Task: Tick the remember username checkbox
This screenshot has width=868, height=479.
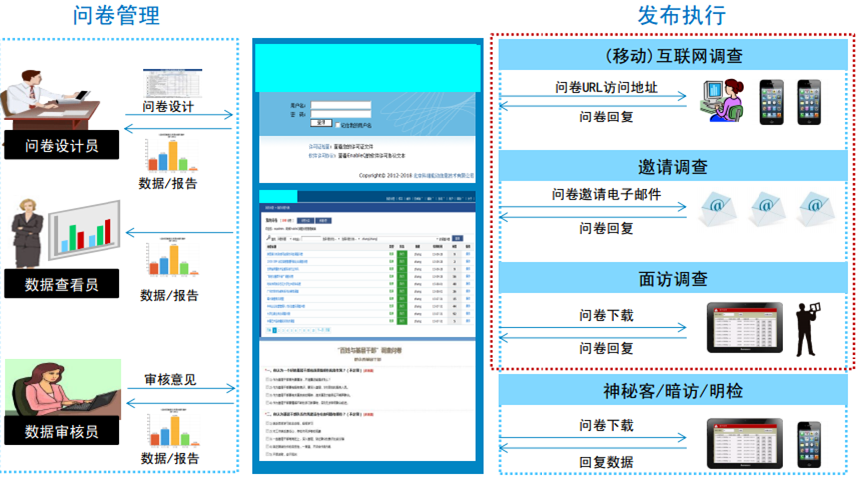Action: point(337,125)
